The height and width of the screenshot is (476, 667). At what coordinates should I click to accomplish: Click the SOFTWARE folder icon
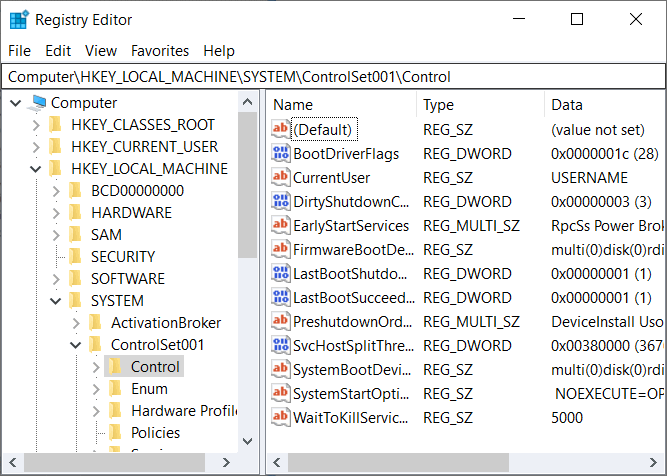pos(75,279)
